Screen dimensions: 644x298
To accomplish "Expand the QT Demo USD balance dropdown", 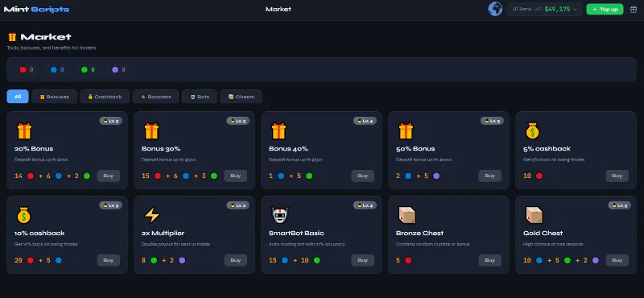I will 545,9.
